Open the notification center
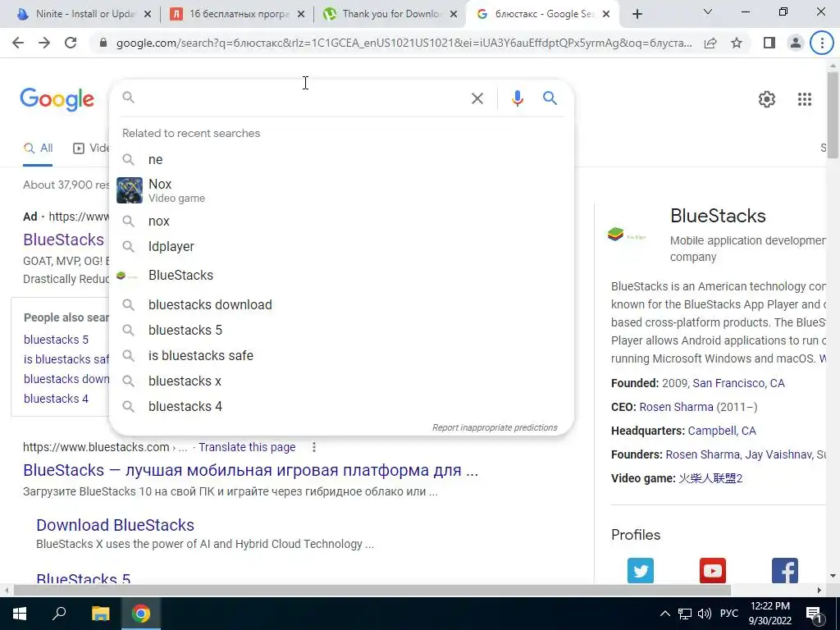 [815, 614]
